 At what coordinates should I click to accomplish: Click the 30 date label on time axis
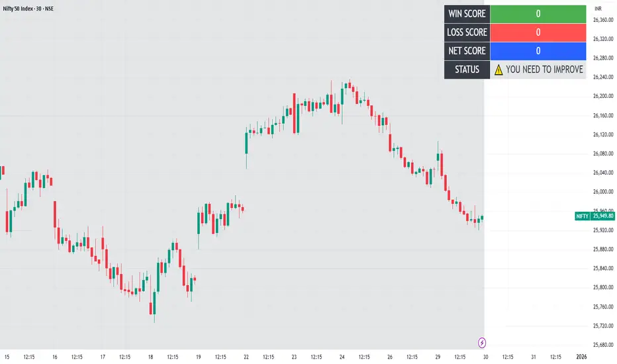[x=486, y=357]
